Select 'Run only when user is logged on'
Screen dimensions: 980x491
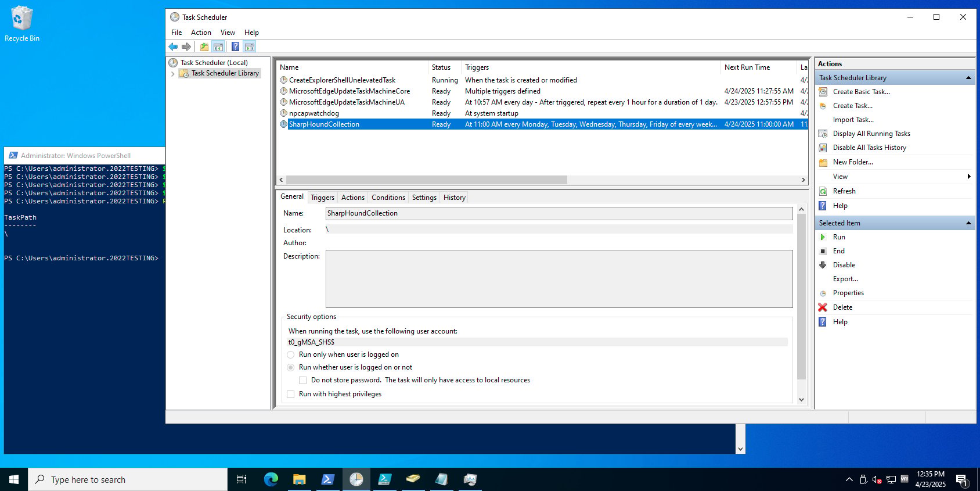pyautogui.click(x=291, y=354)
